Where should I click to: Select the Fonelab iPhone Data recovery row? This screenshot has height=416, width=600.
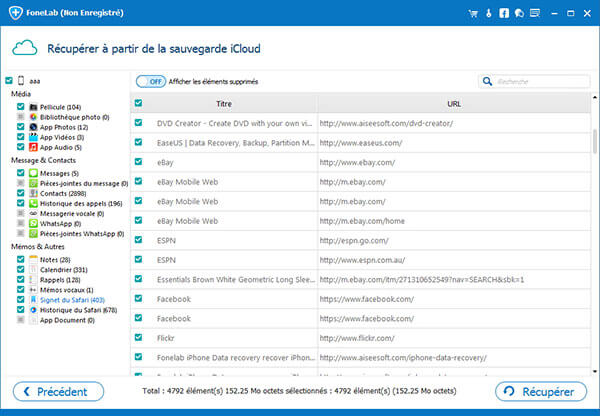360,358
